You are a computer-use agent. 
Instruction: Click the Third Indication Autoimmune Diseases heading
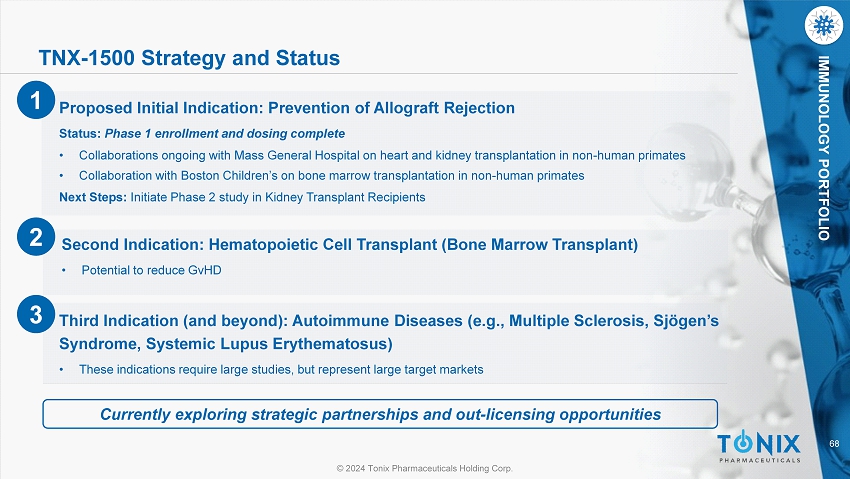click(388, 321)
